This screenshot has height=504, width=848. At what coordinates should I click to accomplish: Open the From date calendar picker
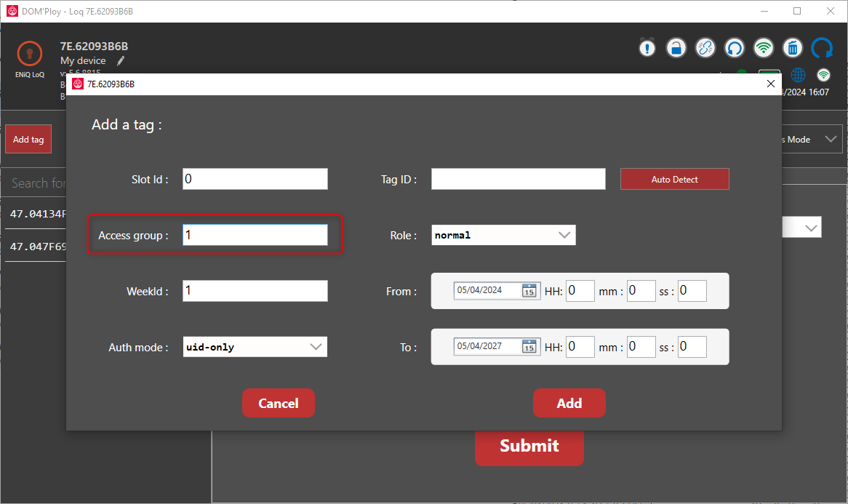tap(529, 291)
